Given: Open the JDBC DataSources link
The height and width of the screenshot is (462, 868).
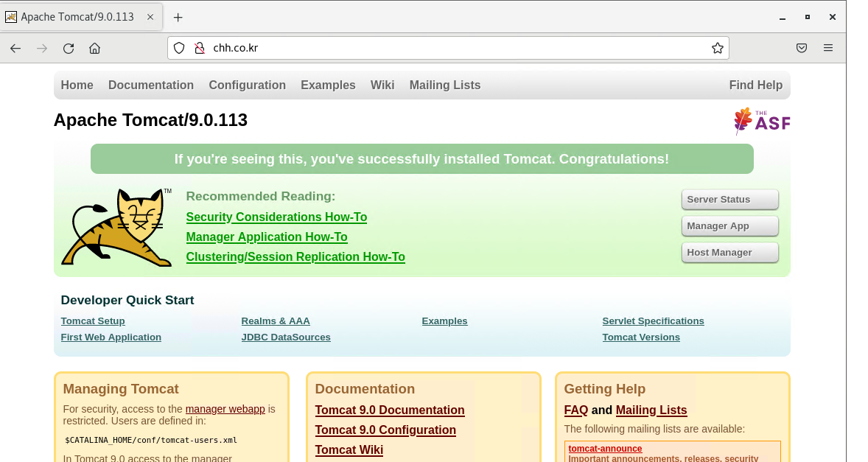Looking at the screenshot, I should pos(286,337).
